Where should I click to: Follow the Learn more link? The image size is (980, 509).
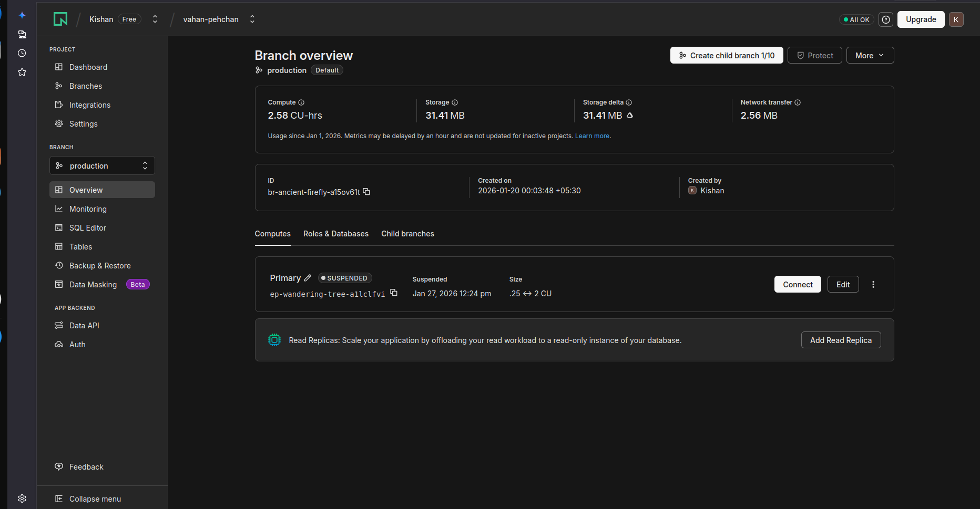pyautogui.click(x=592, y=136)
